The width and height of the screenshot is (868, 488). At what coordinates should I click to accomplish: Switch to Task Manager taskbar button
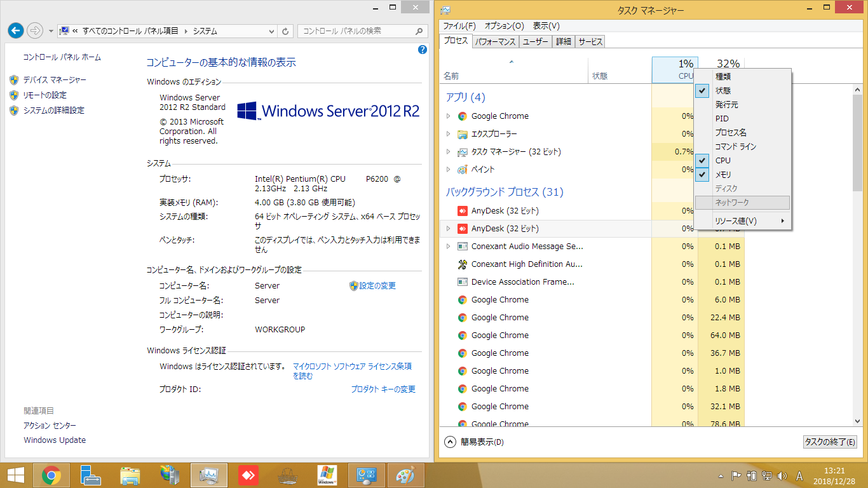click(x=209, y=475)
